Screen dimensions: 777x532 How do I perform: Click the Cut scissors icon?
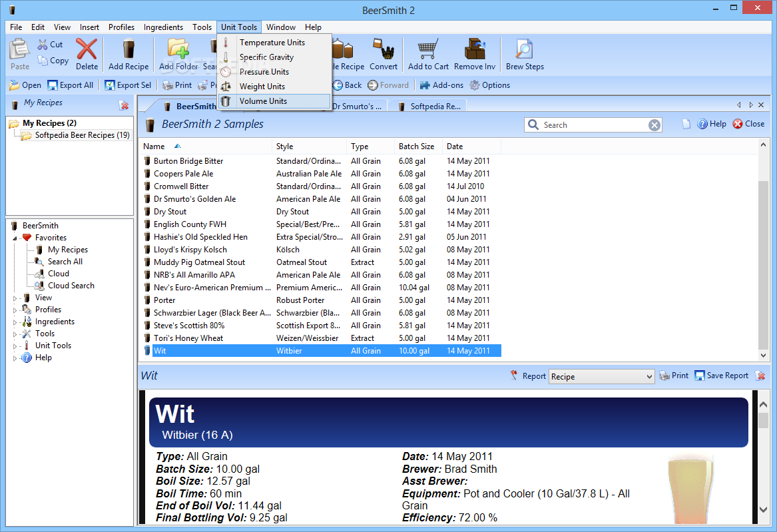(43, 45)
